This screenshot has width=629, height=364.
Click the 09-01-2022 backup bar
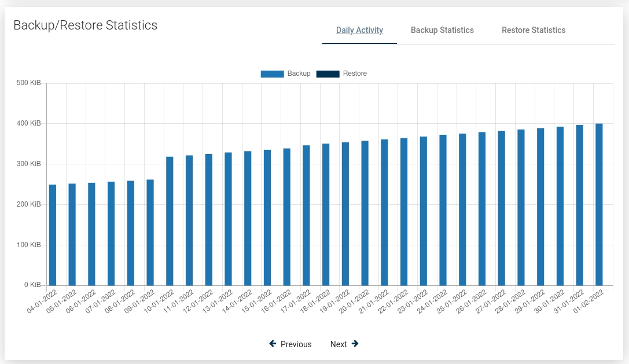point(150,232)
